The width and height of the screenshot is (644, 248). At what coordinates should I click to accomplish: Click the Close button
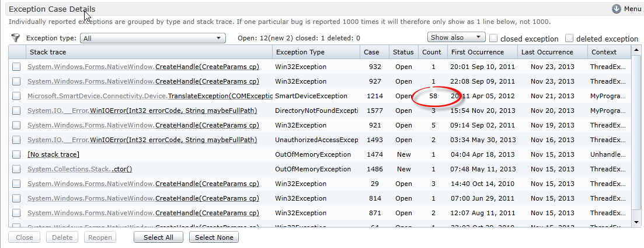(x=25, y=237)
